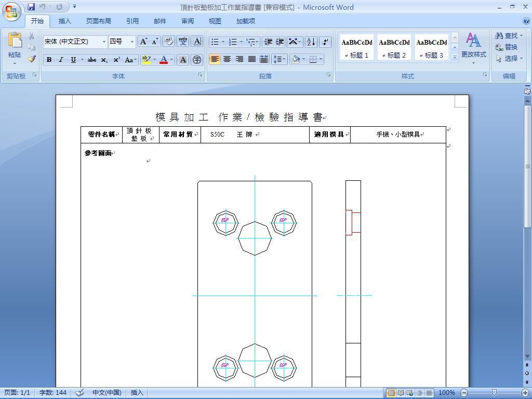Image resolution: width=532 pixels, height=399 pixels.
Task: Switch to the 页面布局 tab
Action: 98,21
